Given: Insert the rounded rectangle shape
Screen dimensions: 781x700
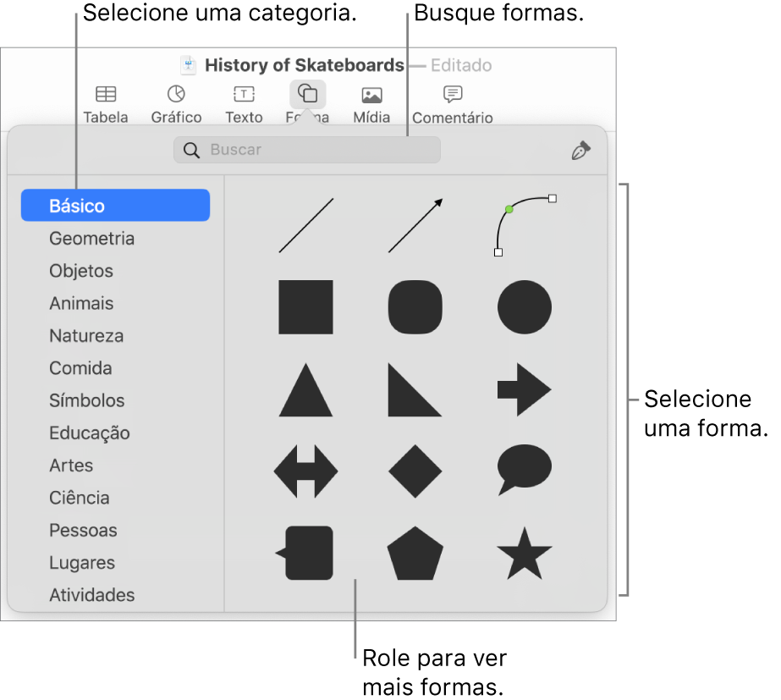Looking at the screenshot, I should point(415,307).
